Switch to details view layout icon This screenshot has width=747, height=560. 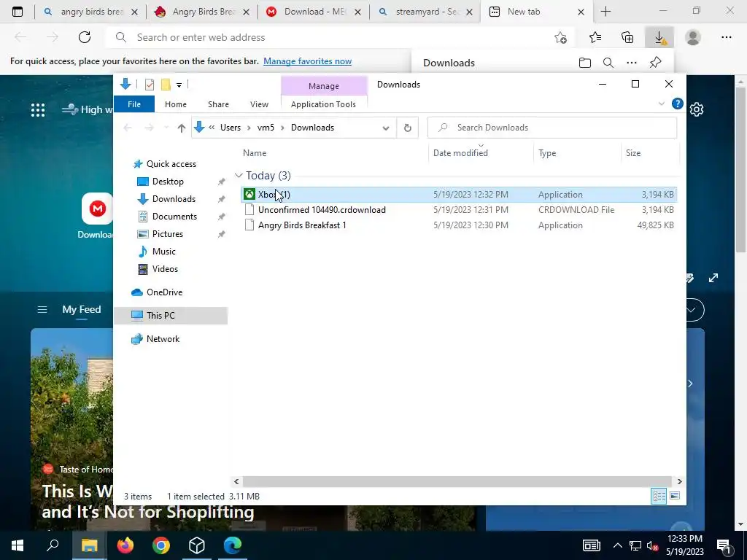pos(659,496)
